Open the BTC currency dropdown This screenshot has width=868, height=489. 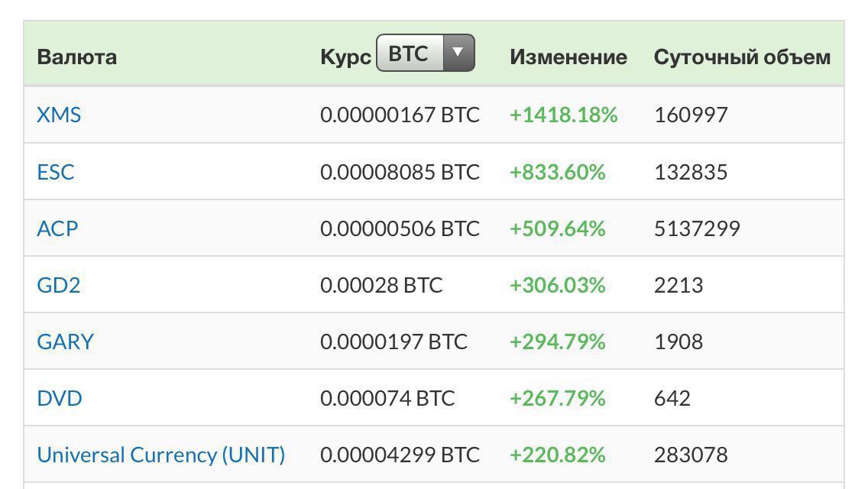click(425, 53)
